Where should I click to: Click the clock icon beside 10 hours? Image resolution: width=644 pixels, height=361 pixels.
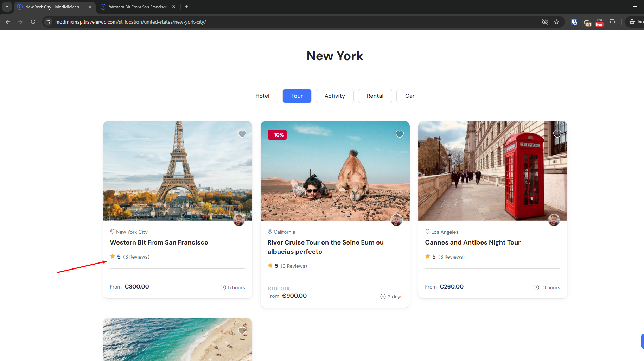pos(536,287)
